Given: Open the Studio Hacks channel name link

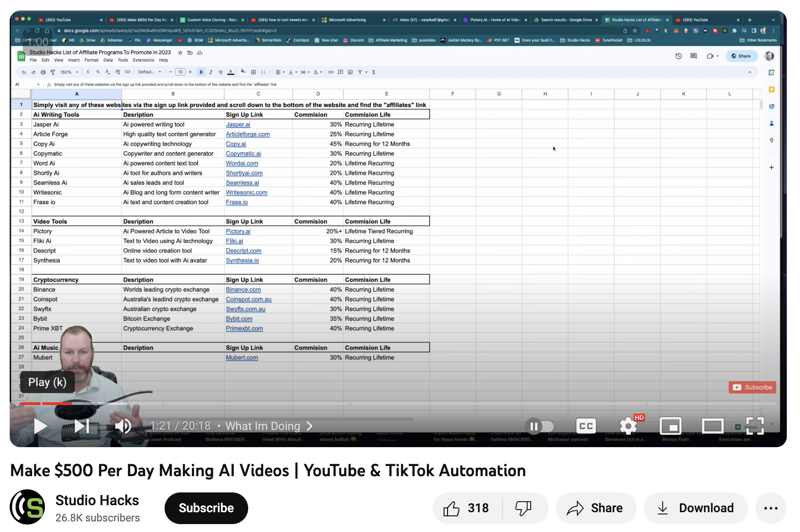Looking at the screenshot, I should click(97, 500).
